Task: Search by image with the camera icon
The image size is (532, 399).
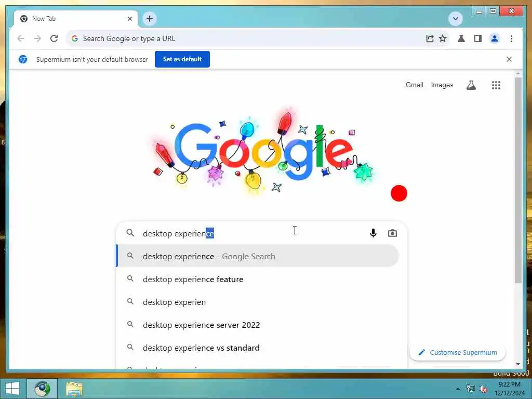Action: tap(392, 233)
